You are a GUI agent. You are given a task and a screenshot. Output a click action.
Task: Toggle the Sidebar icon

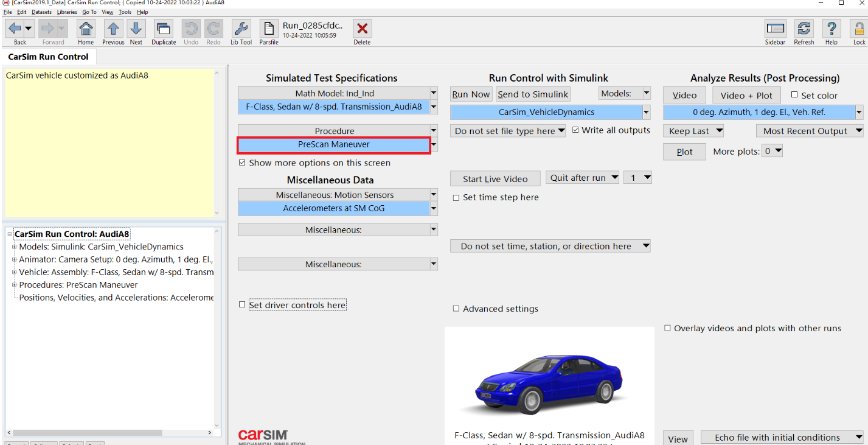[775, 29]
